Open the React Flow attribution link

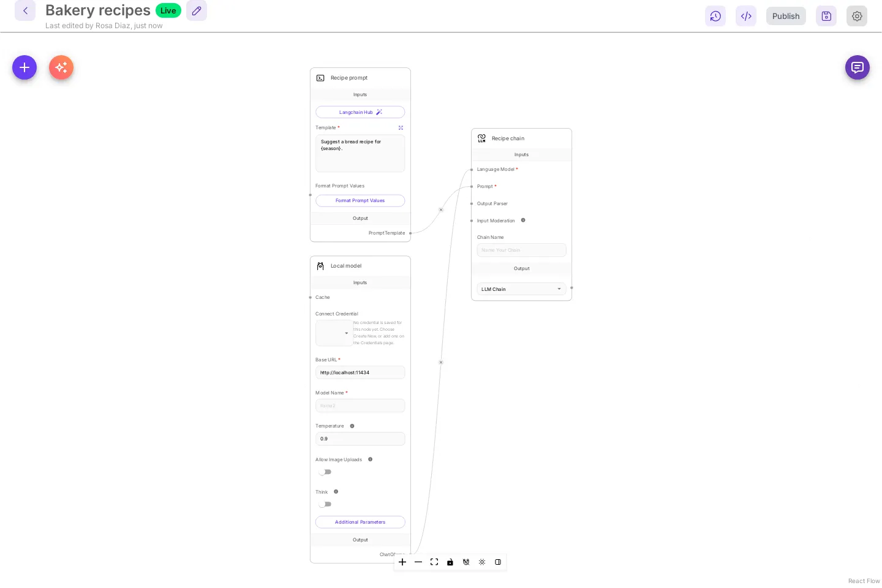tap(864, 581)
